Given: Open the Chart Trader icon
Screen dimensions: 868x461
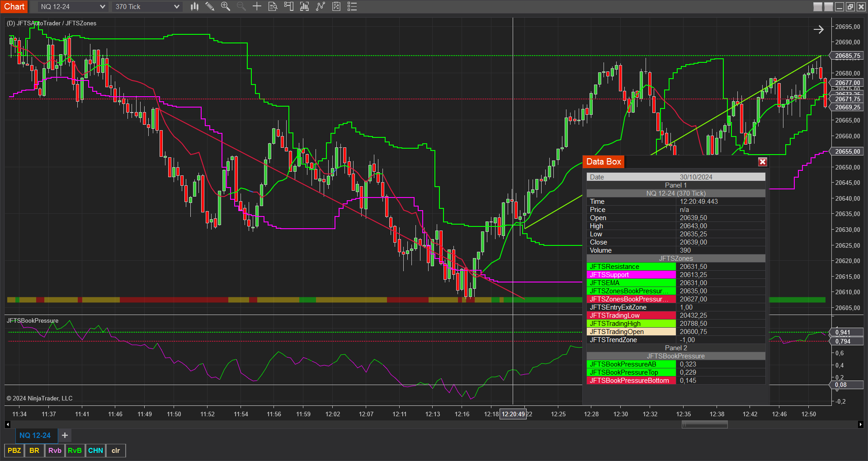Looking at the screenshot, I should click(x=288, y=6).
